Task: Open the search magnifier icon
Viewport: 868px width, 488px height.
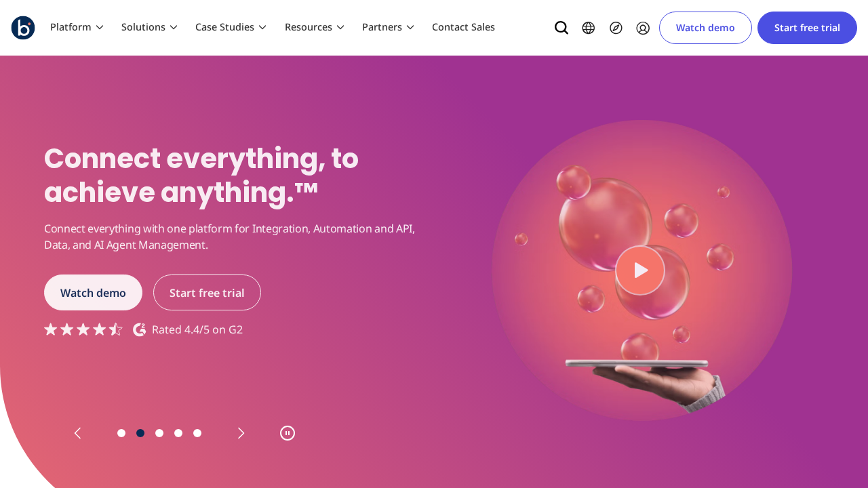Action: click(x=561, y=28)
